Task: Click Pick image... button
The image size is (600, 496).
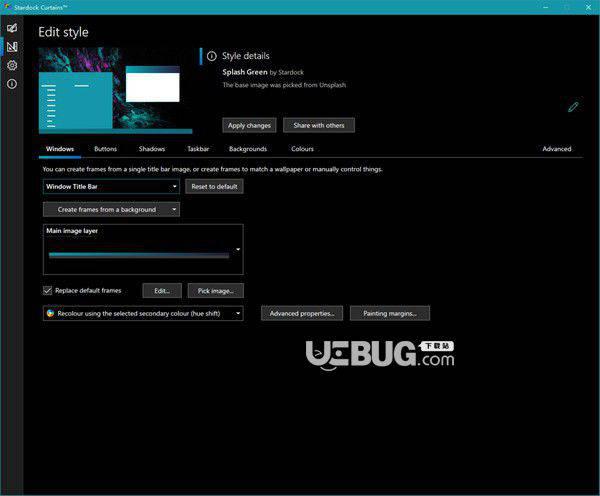Action: click(x=215, y=291)
